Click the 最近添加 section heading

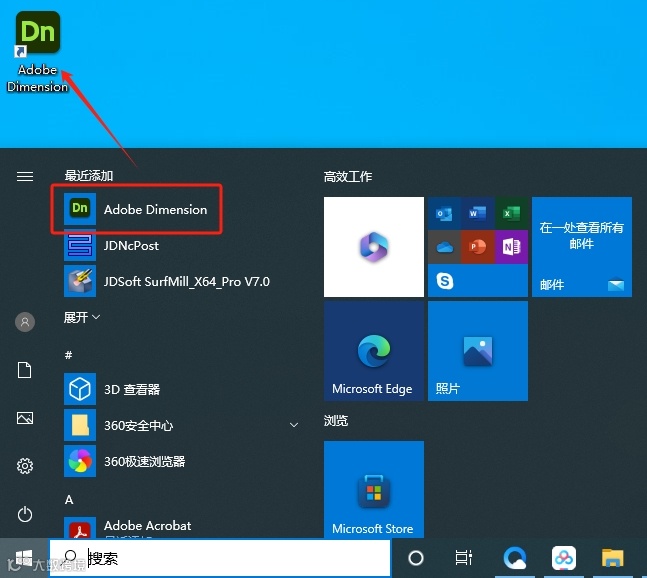click(89, 176)
